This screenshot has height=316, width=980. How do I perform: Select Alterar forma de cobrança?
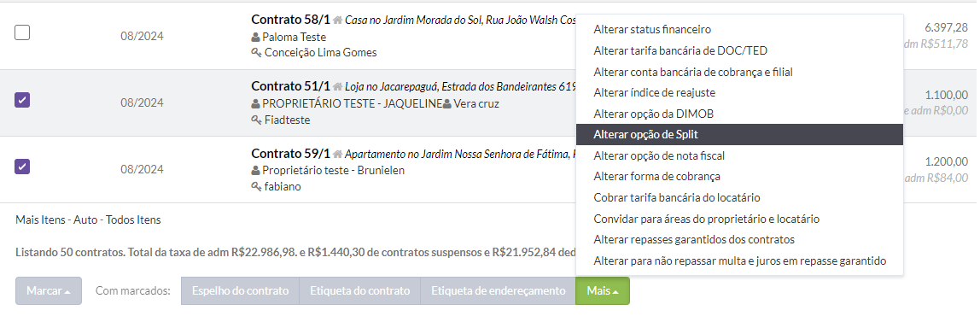click(739, 177)
